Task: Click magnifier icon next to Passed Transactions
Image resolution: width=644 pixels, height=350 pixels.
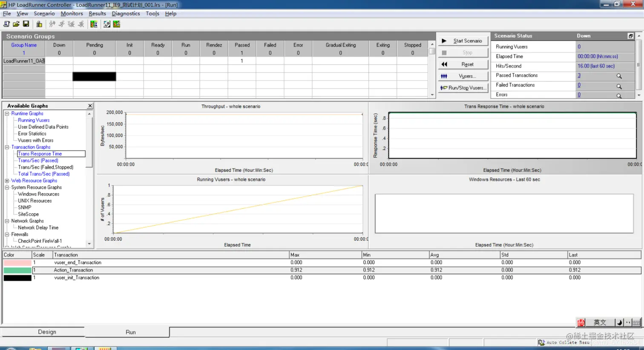Action: pyautogui.click(x=619, y=76)
